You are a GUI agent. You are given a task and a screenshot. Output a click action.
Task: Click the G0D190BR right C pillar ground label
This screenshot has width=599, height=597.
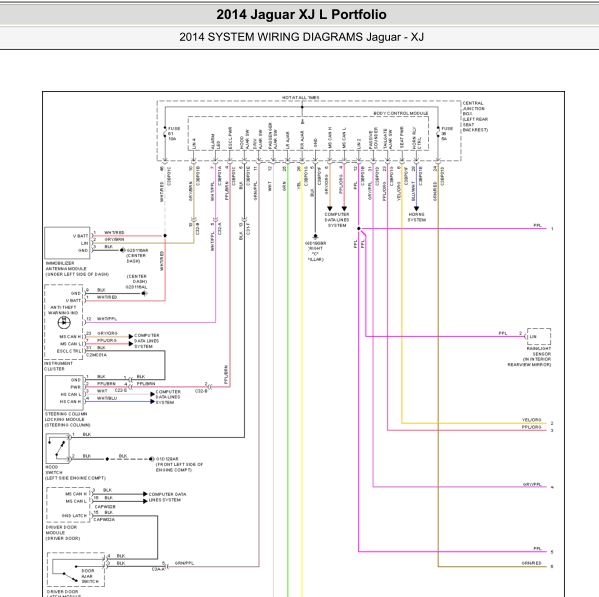[316, 251]
